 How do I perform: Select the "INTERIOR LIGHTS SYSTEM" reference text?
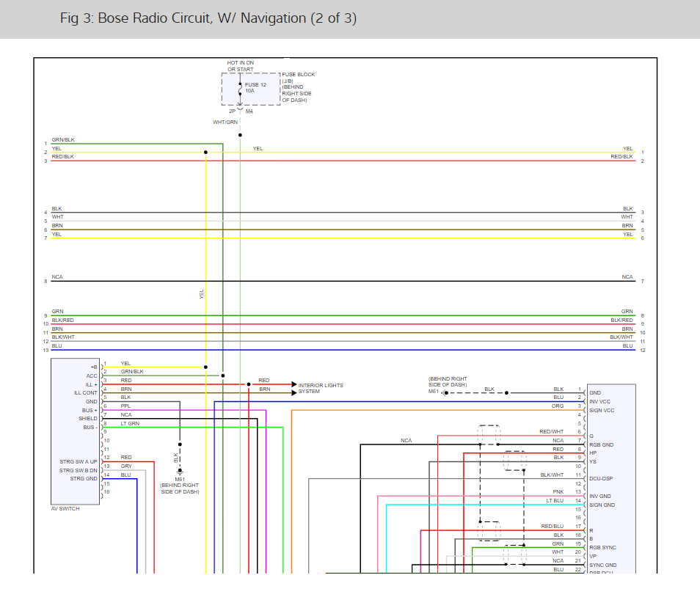321,388
